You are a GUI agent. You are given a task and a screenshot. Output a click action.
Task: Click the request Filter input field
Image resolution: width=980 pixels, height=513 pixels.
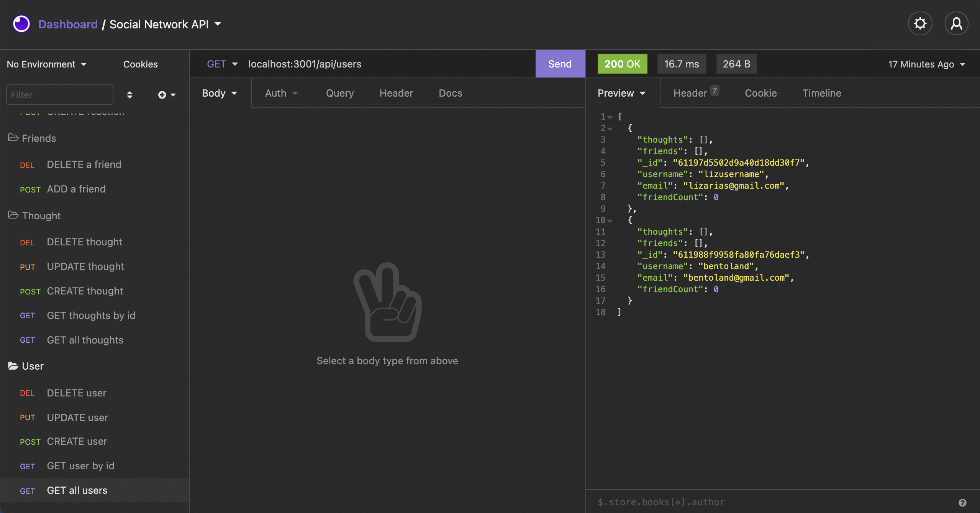(60, 95)
